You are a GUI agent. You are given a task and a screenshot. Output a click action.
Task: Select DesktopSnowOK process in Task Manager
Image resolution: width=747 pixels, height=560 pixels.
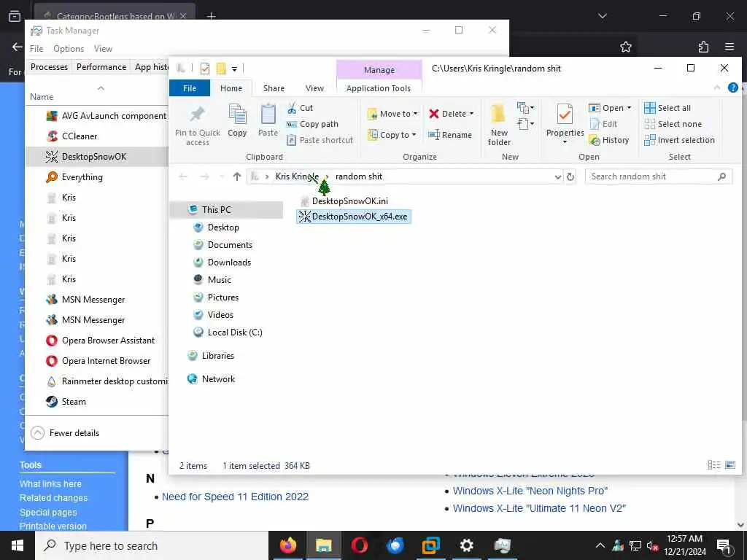[x=98, y=157]
